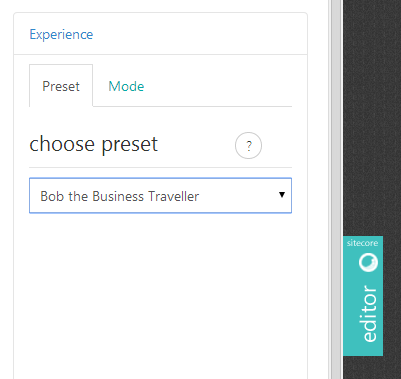The width and height of the screenshot is (401, 379).
Task: Open the Experience header link
Action: [x=61, y=34]
